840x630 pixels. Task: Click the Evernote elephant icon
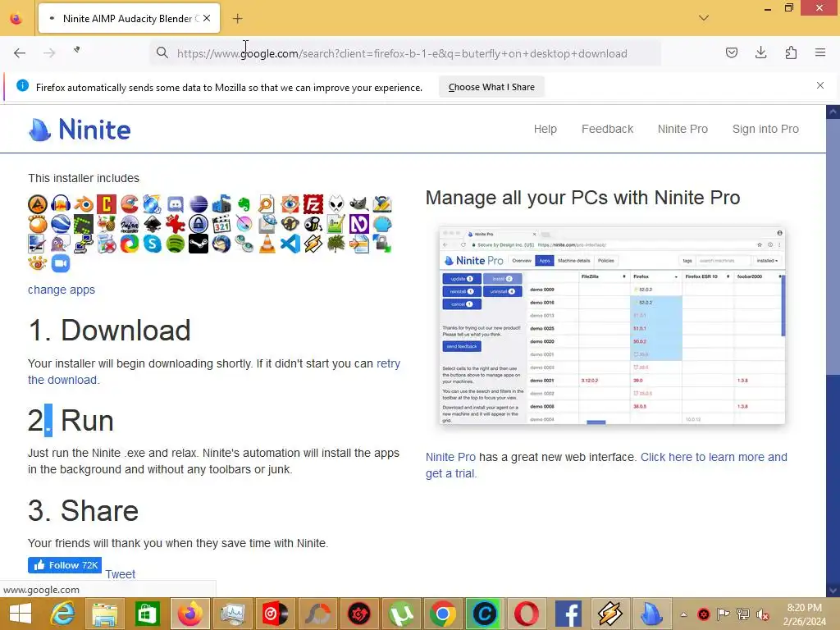244,204
